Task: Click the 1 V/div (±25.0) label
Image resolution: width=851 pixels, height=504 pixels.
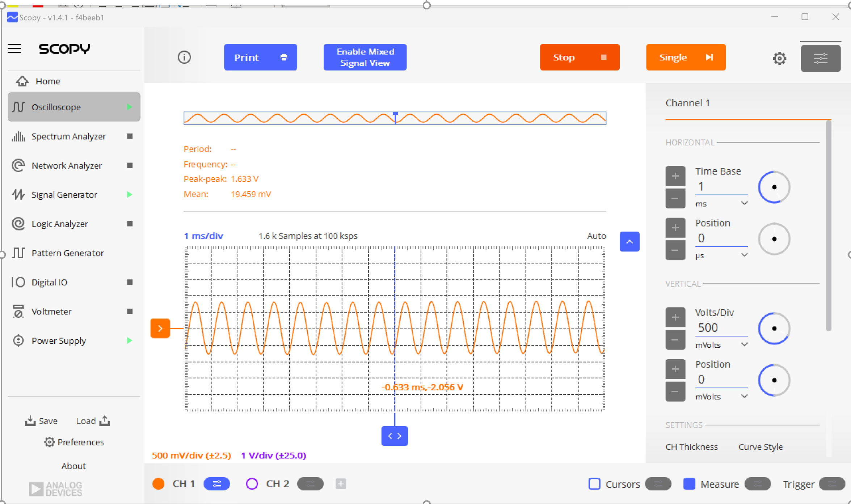Action: tap(273, 456)
